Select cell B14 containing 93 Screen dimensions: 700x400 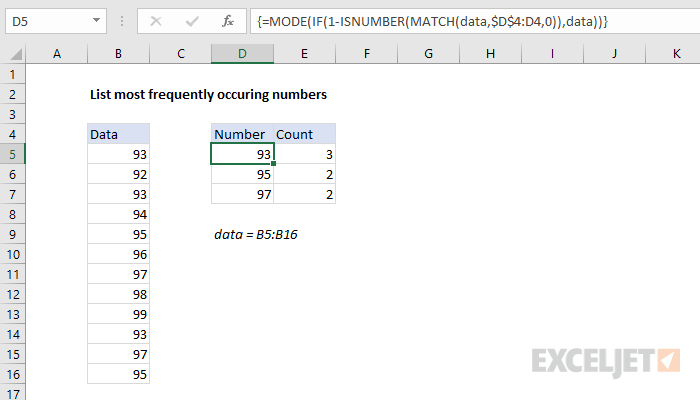point(118,334)
